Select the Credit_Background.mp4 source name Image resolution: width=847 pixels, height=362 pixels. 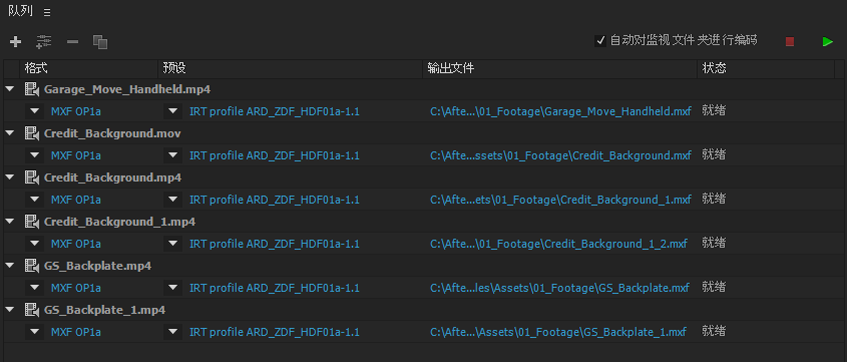113,178
